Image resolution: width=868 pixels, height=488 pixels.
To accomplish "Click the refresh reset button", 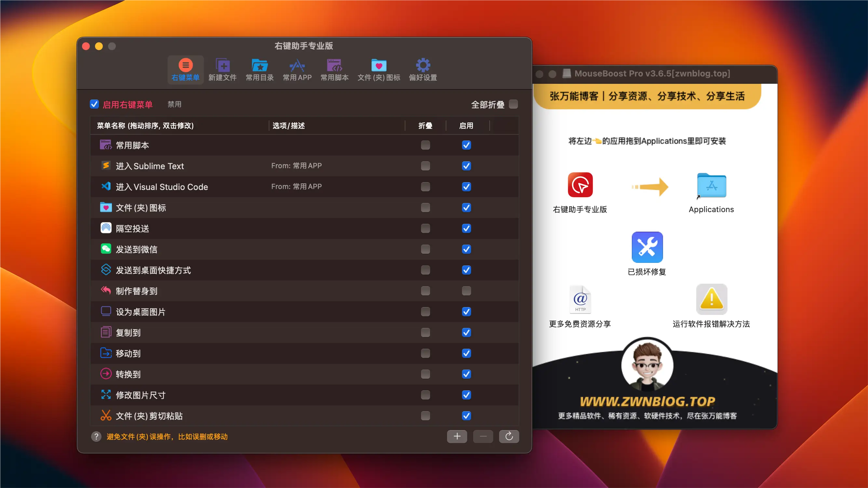I will pyautogui.click(x=509, y=437).
